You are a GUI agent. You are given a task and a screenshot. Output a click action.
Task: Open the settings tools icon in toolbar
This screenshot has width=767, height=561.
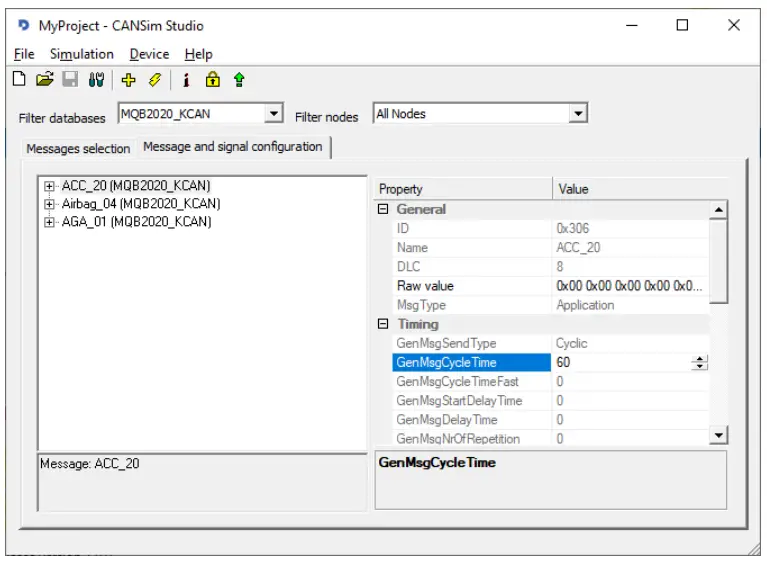pos(96,79)
